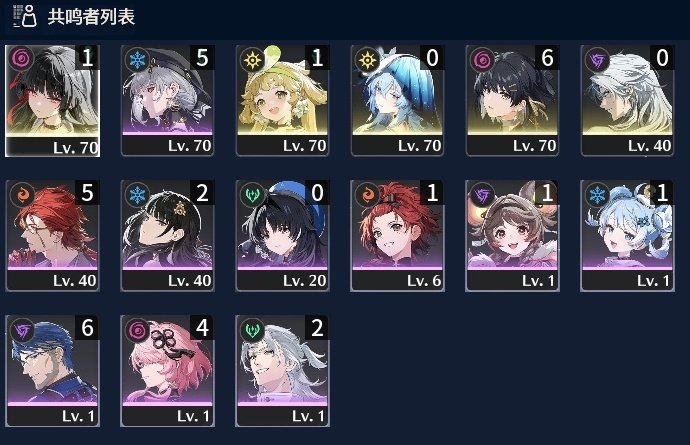
Task: Select the black-haired glacio Lv. 40 character
Action: click(167, 235)
